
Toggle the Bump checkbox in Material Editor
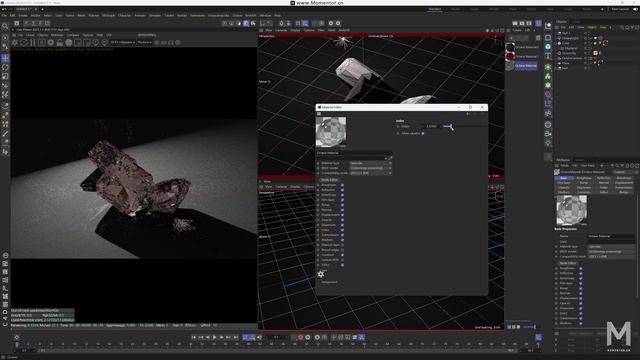342,205
